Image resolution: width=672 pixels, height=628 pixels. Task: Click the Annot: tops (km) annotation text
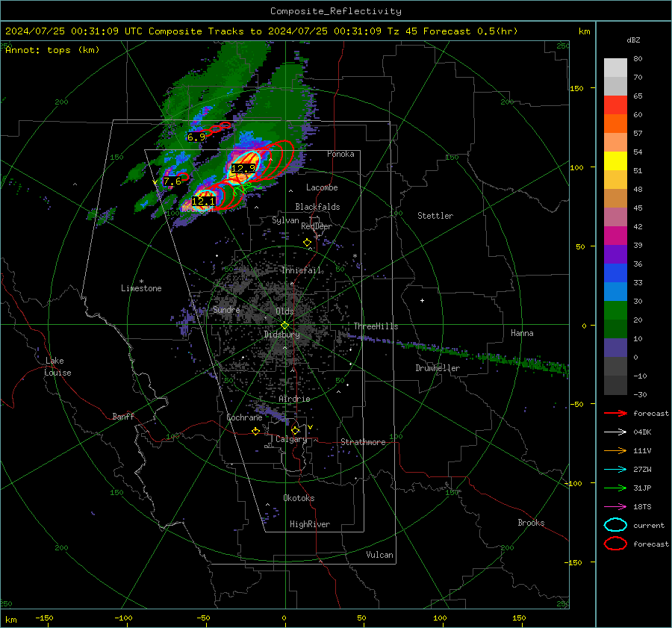52,50
